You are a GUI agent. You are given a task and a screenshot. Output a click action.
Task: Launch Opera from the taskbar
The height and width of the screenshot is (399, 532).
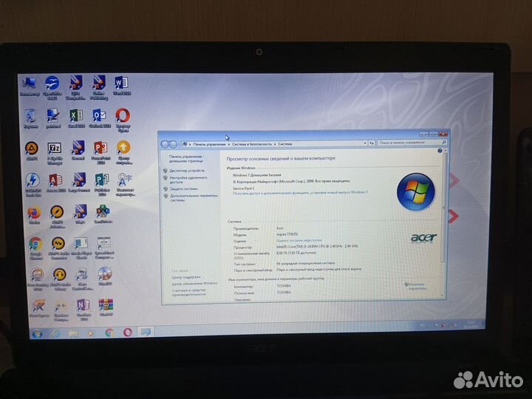pos(128,332)
